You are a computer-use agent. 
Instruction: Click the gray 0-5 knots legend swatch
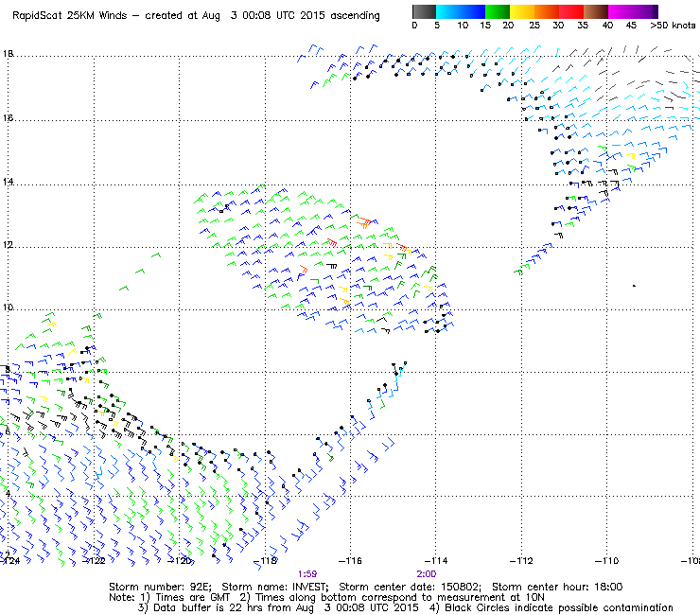click(424, 11)
